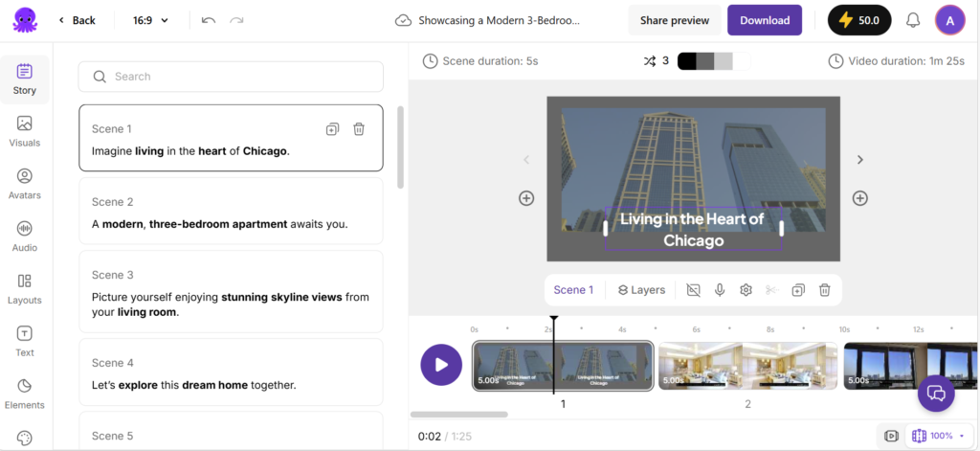Click the Download button

point(765,20)
